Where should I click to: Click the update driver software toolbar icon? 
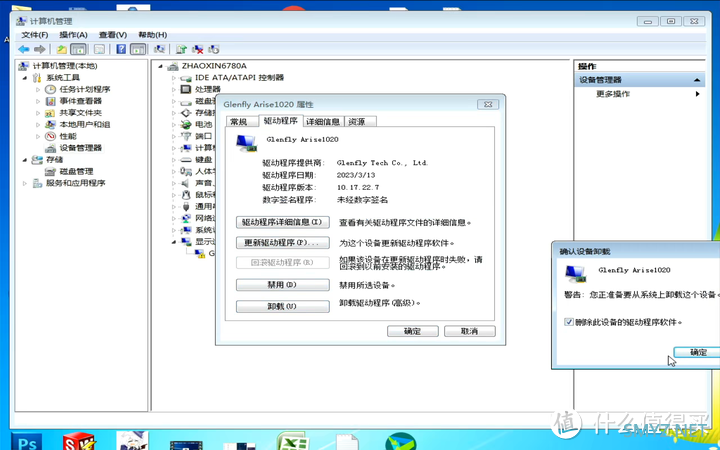[181, 49]
